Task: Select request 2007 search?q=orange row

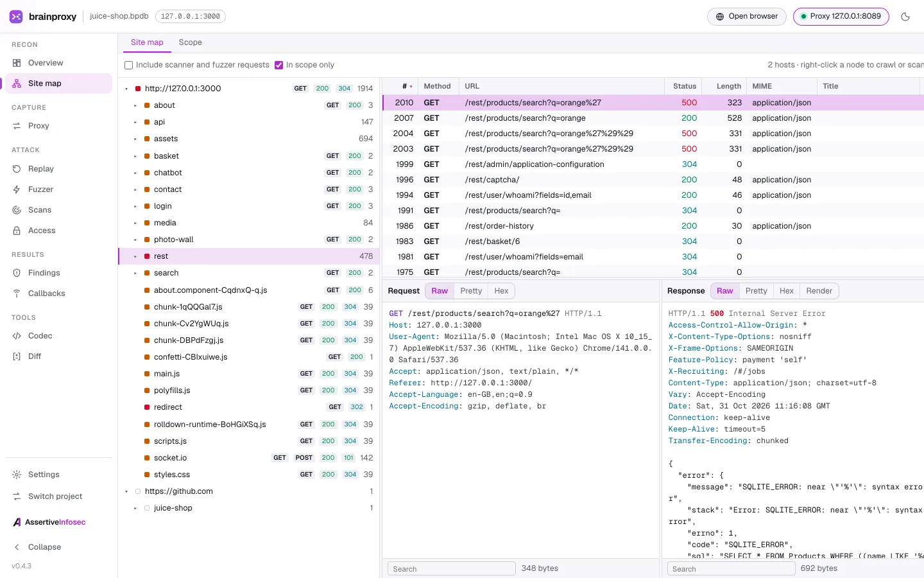Action: (653, 118)
